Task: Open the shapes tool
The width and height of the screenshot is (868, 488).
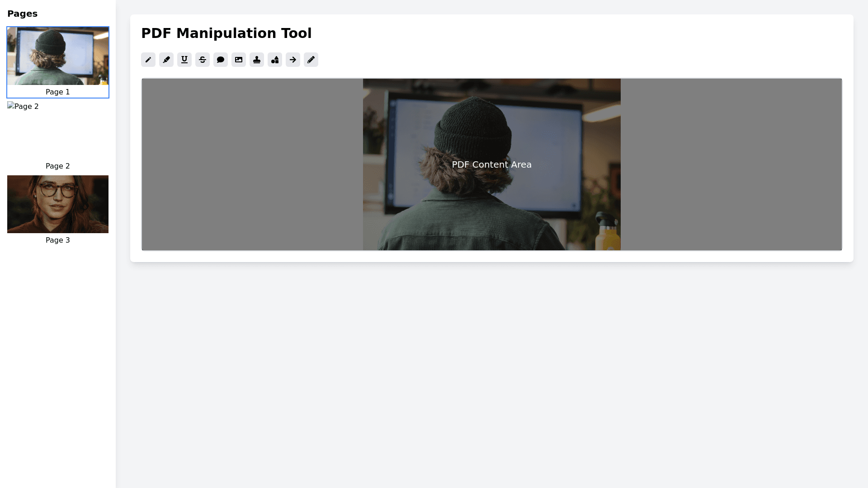Action: (275, 60)
